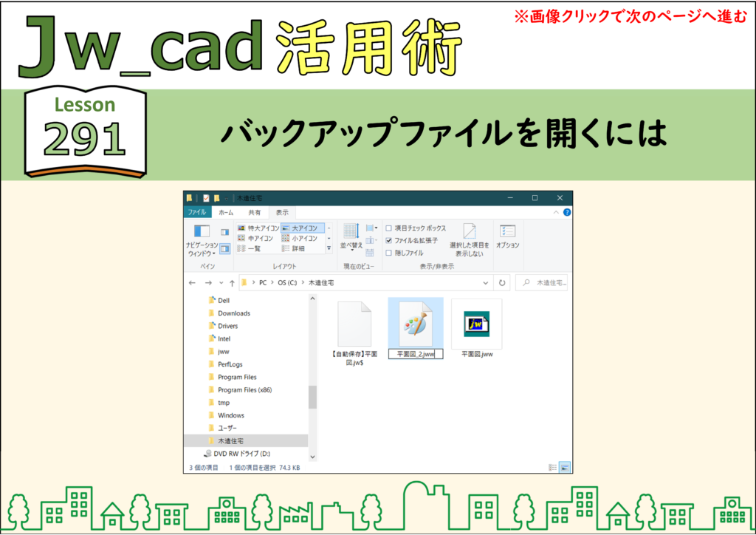
Task: Click navigation pane scroll up arrow
Action: [312, 299]
